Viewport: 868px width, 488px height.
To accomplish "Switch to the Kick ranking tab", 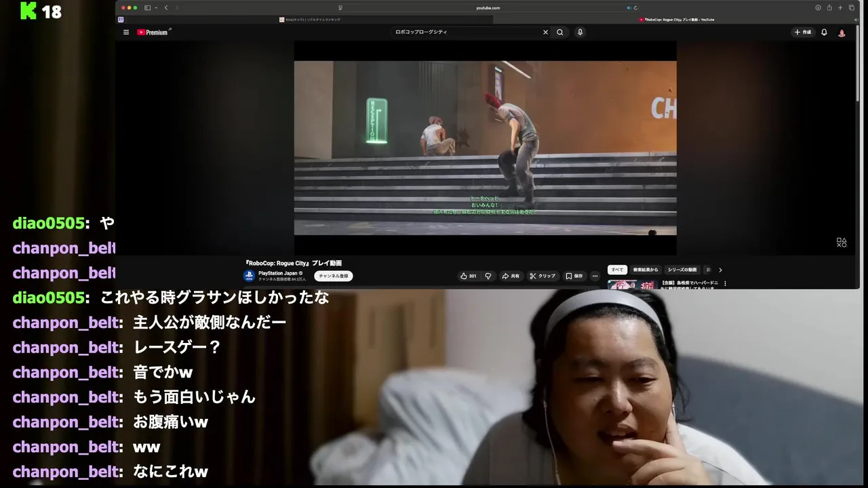I will [310, 20].
